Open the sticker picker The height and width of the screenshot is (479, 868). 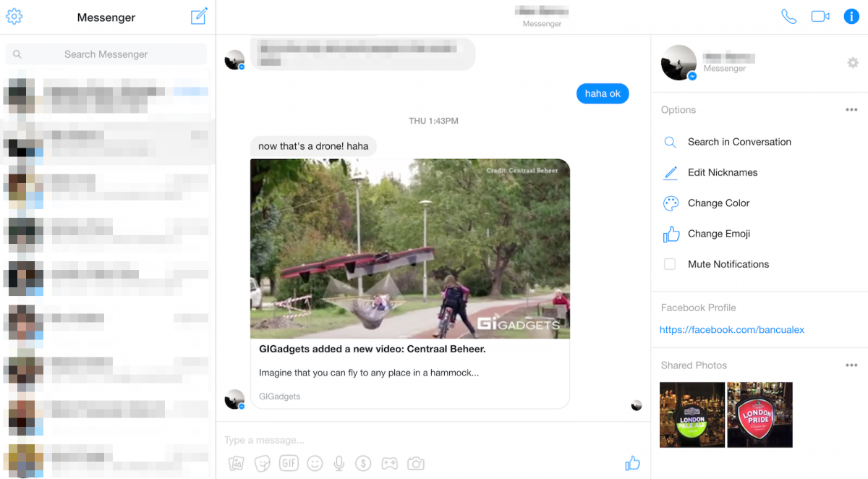point(262,463)
